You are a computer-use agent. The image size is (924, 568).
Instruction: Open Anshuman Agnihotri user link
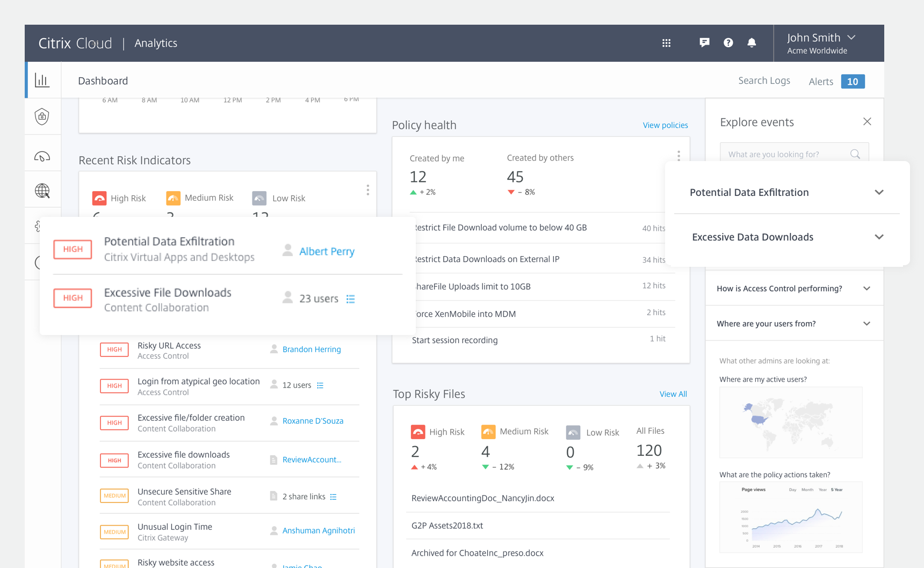[319, 530]
